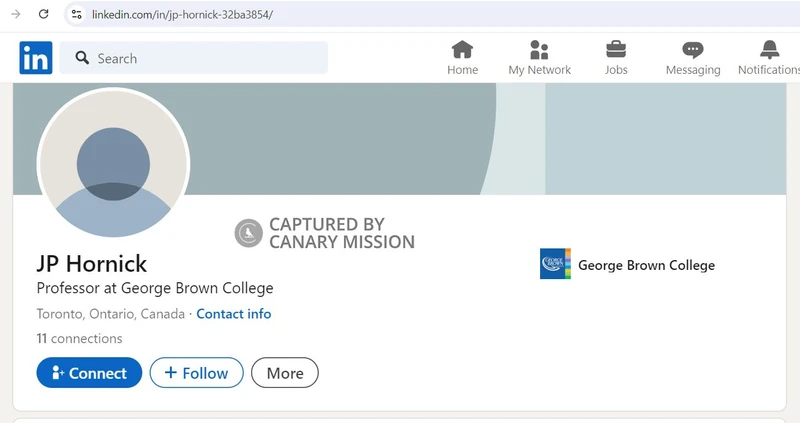Click the 'Toronto, Ontario, Canada' location text
Screen dimensions: 800x423
coord(111,314)
